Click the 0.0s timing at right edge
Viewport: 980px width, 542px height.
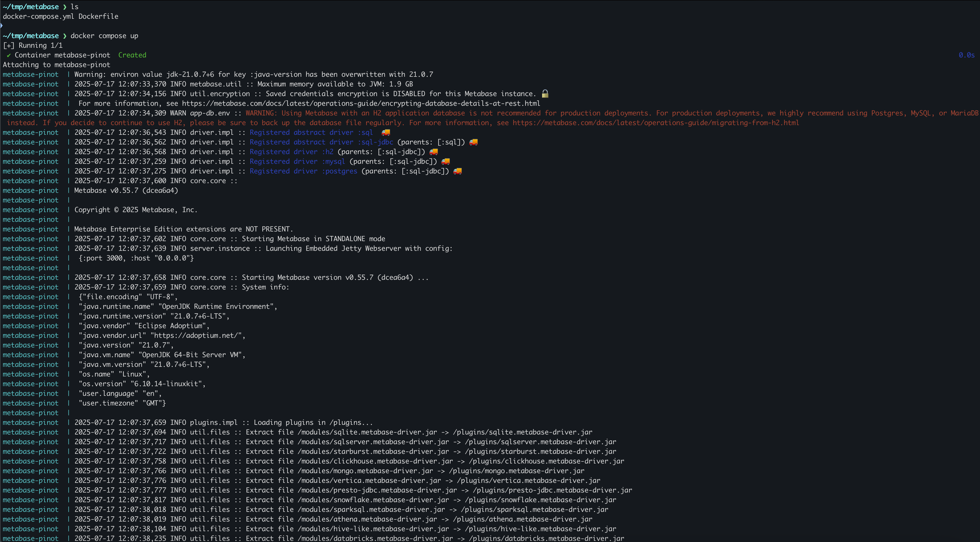(x=966, y=55)
